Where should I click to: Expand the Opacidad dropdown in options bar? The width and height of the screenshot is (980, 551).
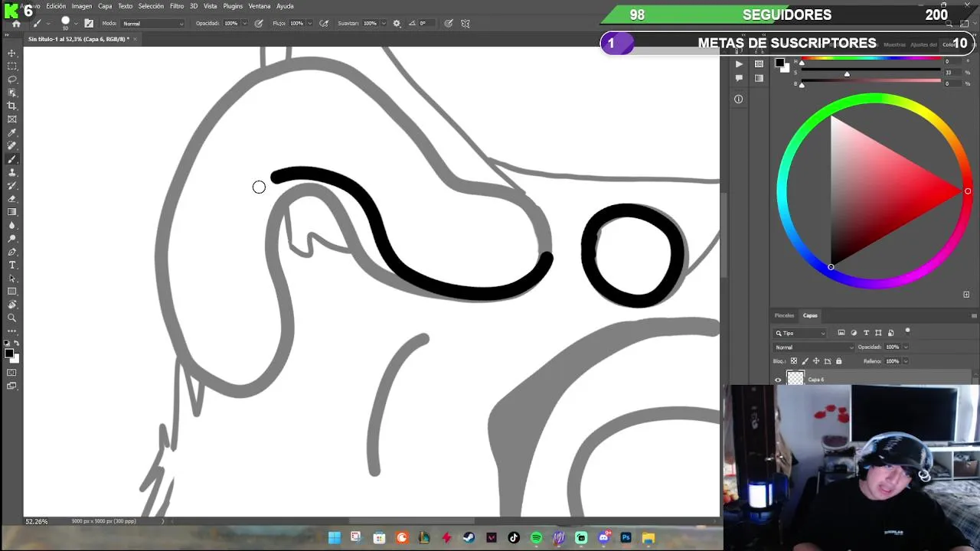coord(244,24)
